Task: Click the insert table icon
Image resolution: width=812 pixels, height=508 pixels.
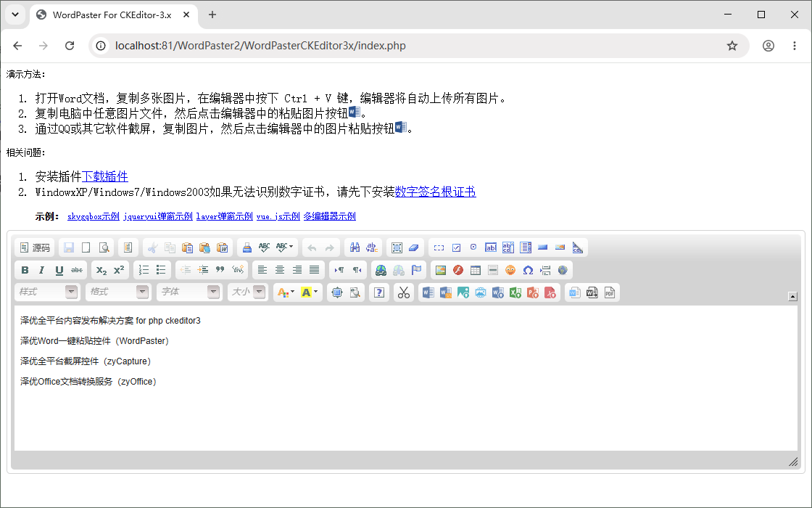Action: pyautogui.click(x=476, y=270)
